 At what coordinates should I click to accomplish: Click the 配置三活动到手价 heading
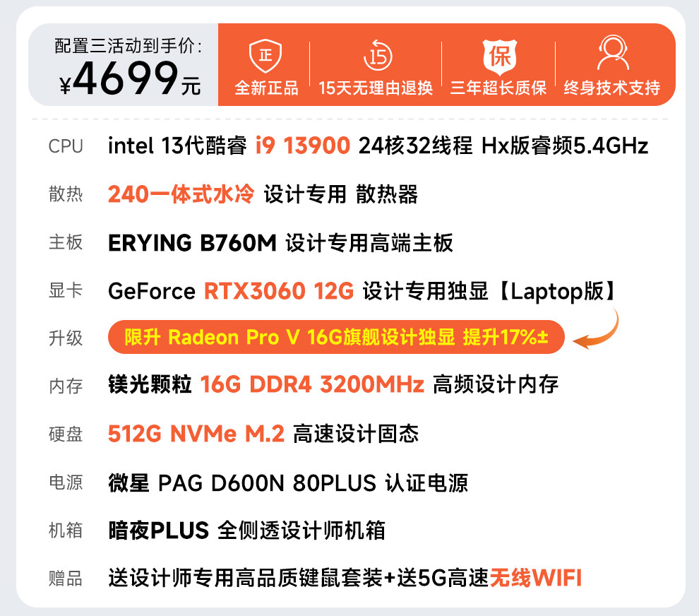pyautogui.click(x=129, y=46)
